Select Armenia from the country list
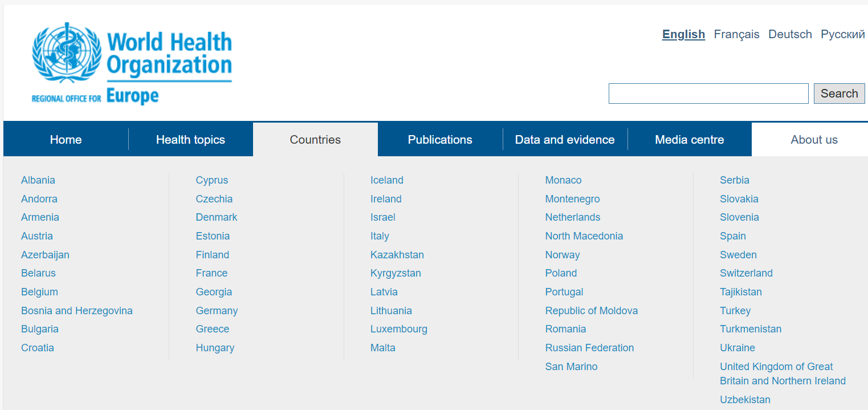Image resolution: width=868 pixels, height=410 pixels. point(40,217)
